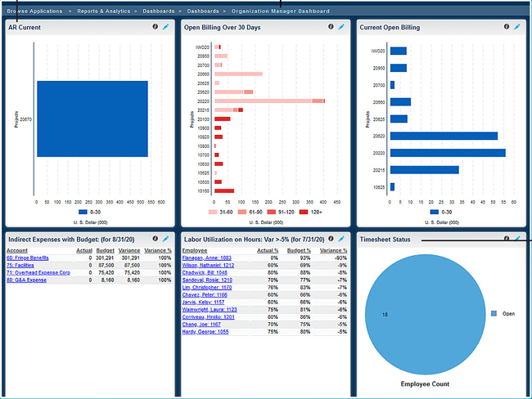Click pencil icon on Open Billing Over 30 Days

342,27
